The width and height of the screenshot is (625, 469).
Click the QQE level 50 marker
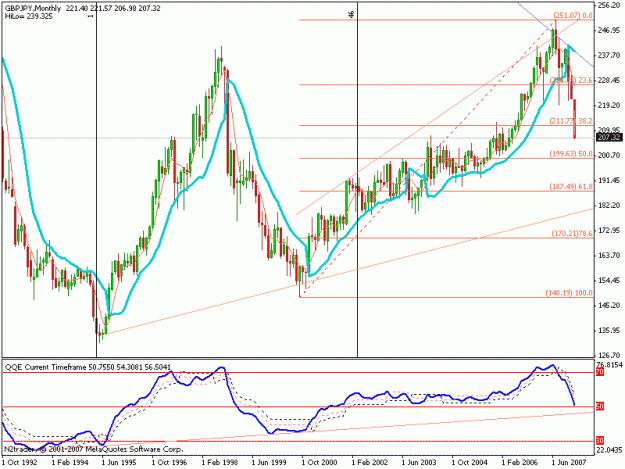click(600, 406)
